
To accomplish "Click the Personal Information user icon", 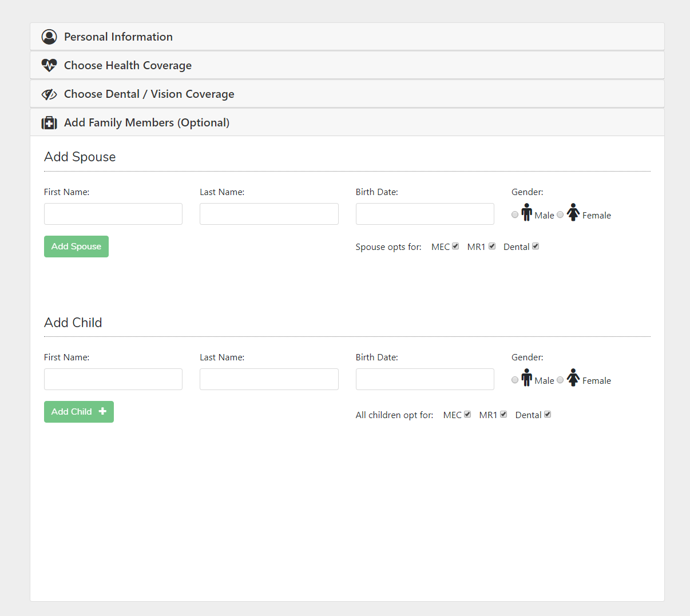I will [x=49, y=37].
